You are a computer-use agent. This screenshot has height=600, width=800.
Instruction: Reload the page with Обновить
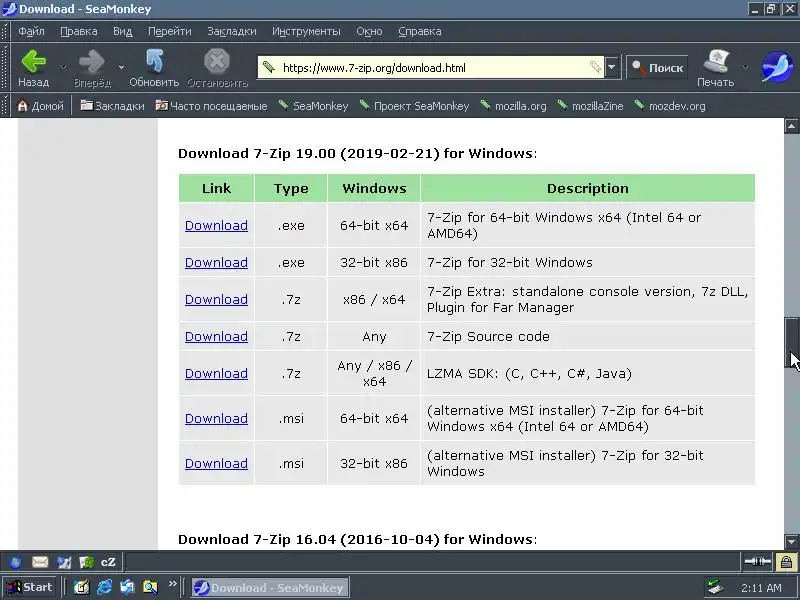(x=154, y=67)
